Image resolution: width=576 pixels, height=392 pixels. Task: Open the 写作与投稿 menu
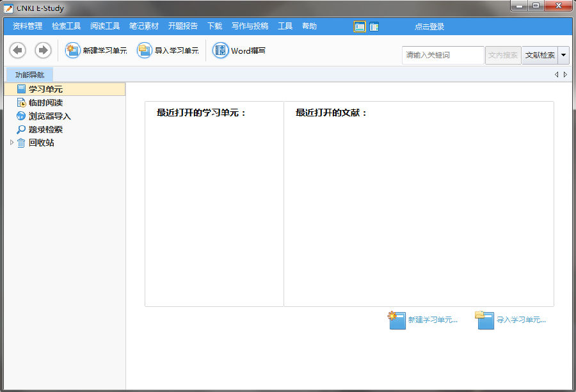pos(250,26)
